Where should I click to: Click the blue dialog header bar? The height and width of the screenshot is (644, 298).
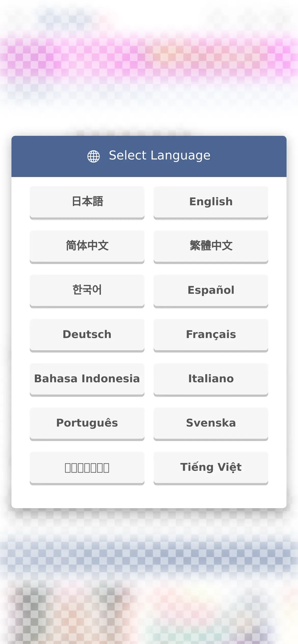(x=149, y=156)
